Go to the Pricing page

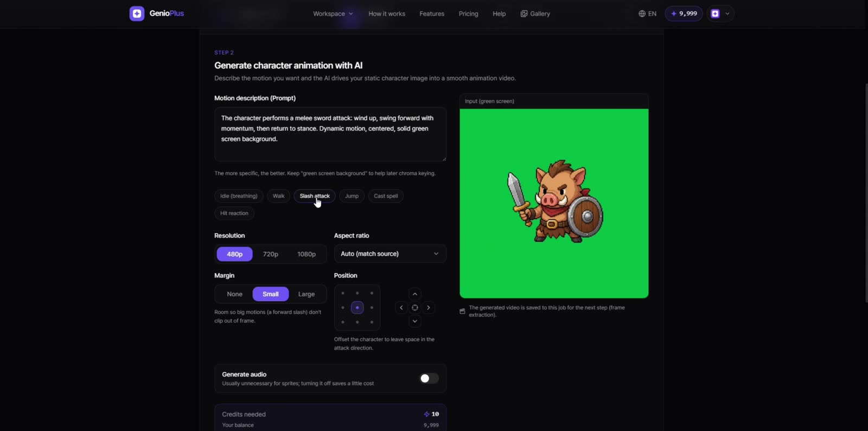[x=468, y=14]
